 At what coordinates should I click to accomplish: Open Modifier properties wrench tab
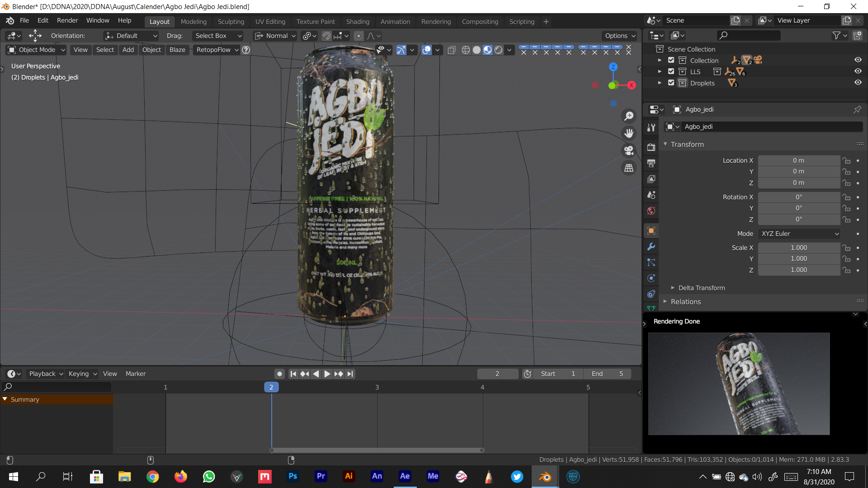(651, 247)
